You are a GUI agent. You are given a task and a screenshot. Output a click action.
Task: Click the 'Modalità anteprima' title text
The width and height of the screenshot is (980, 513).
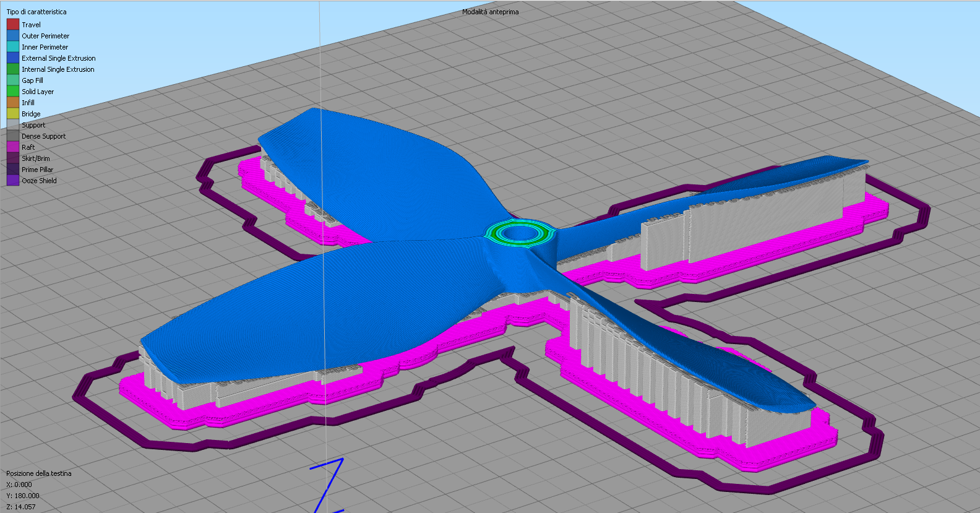[490, 12]
